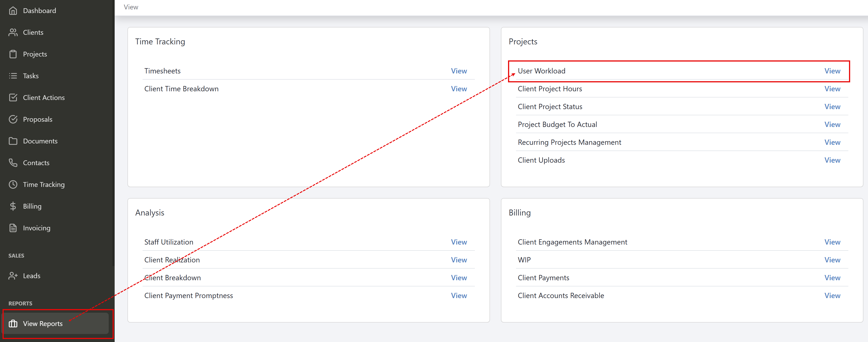Open the WIP billing report

[832, 259]
